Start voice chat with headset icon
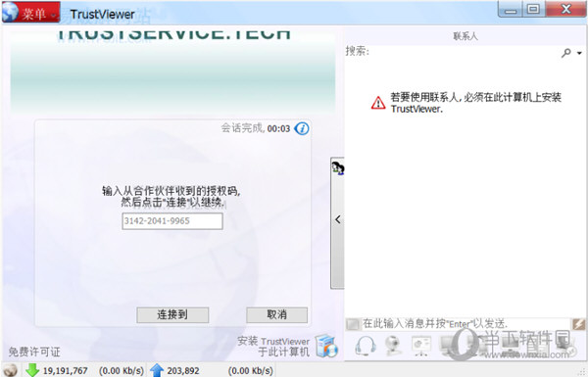The width and height of the screenshot is (588, 377). (x=366, y=346)
